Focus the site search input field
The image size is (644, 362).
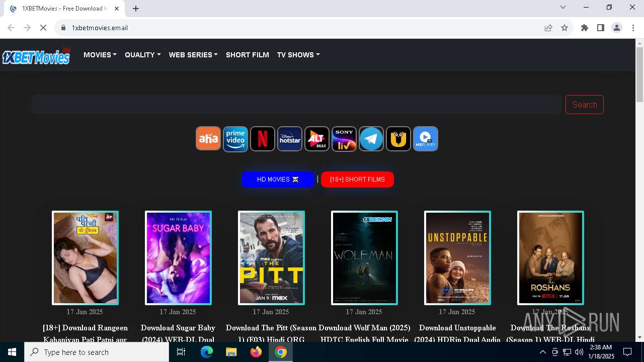tap(296, 105)
